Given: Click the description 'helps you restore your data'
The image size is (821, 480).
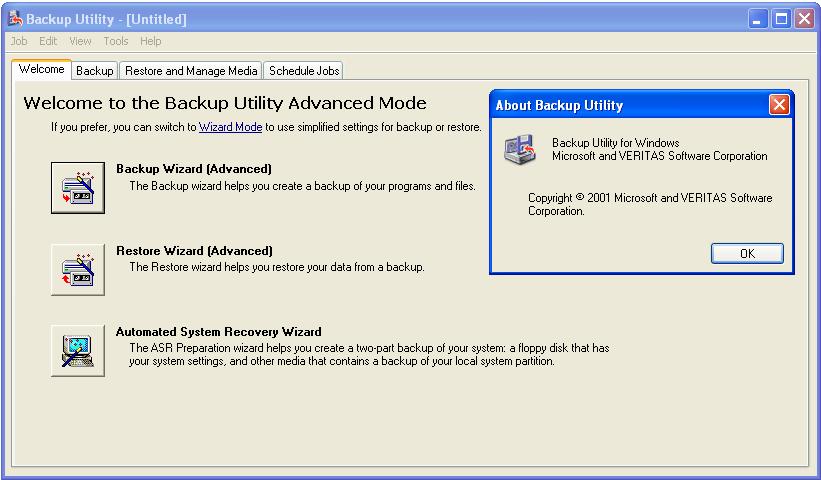Looking at the screenshot, I should 277,267.
